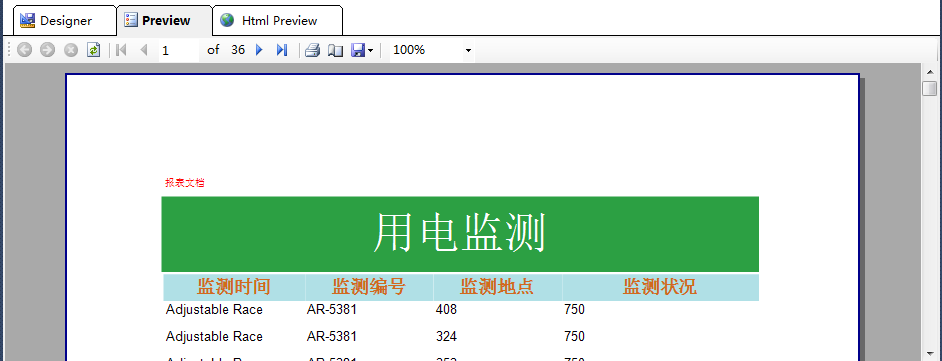Jump to the last page
This screenshot has height=361, width=942.
282,50
